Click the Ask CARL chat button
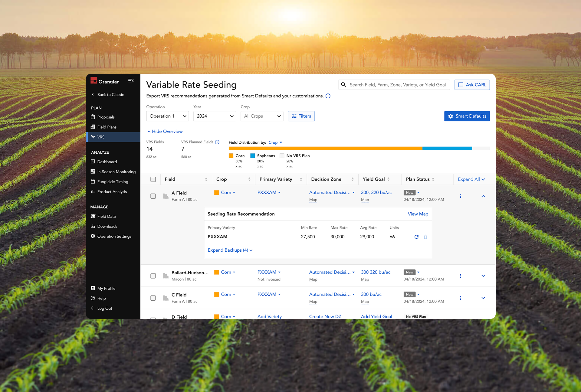 tap(472, 85)
